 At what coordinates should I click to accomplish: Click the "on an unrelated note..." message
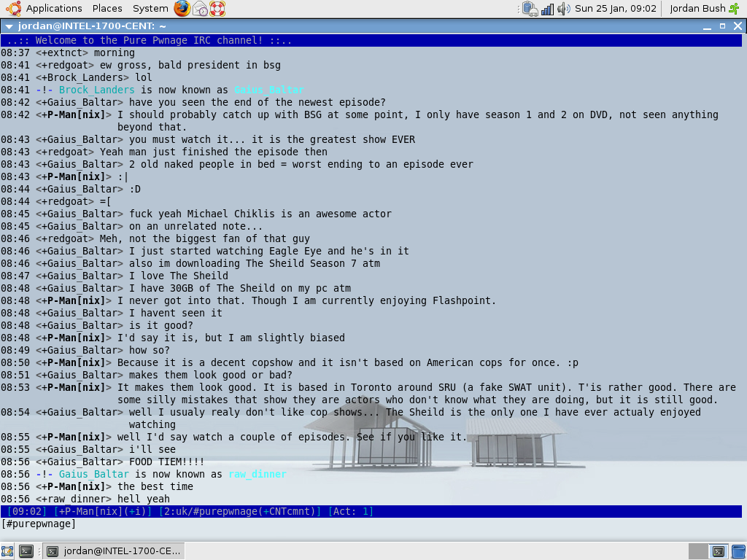[x=196, y=226]
